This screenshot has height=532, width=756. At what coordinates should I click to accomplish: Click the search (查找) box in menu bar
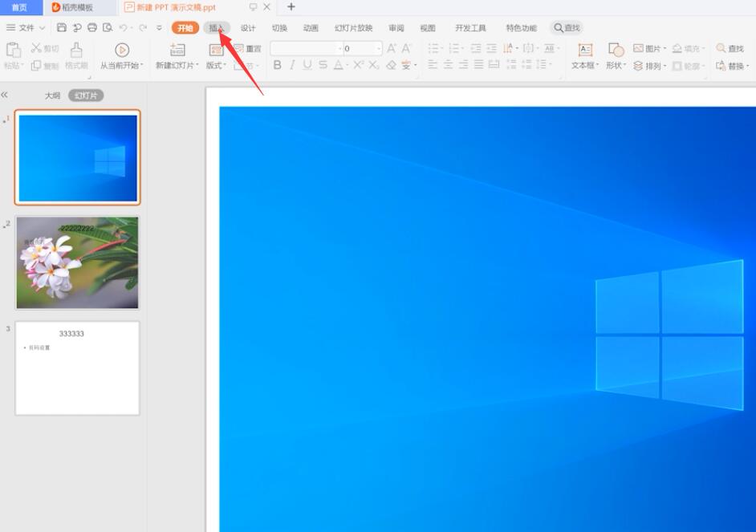pos(567,28)
